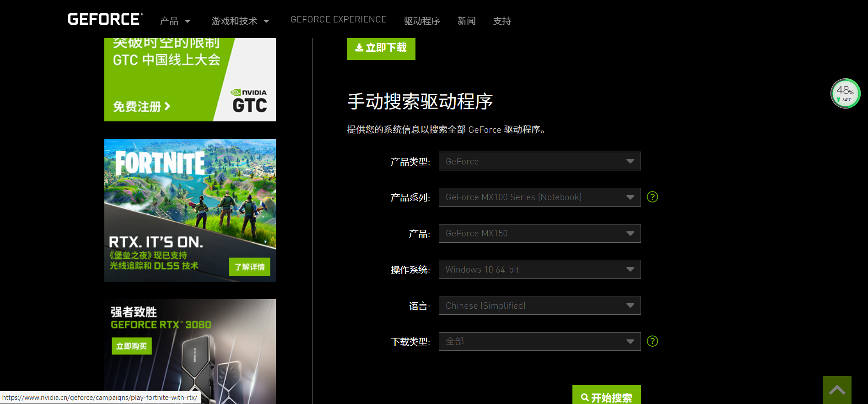
Task: Click 立即购买 on the RTX 3080 banner
Action: click(x=131, y=346)
